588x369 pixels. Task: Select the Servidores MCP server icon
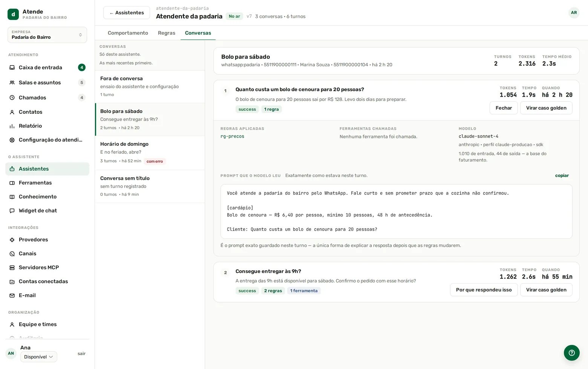tap(12, 267)
